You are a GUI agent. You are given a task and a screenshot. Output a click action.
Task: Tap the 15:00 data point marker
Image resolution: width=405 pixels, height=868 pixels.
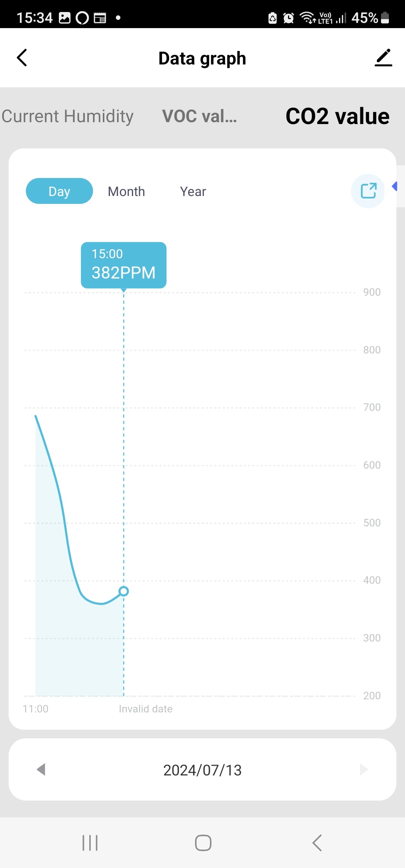point(124,591)
